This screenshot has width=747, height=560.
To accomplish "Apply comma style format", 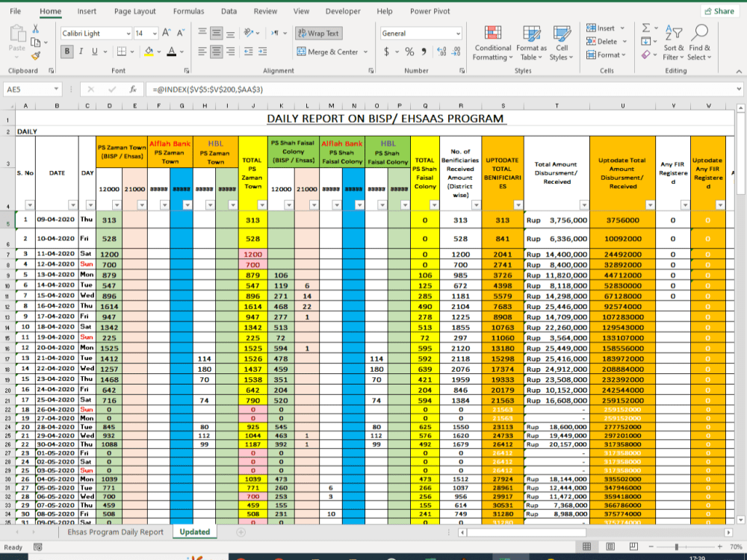I will point(424,52).
